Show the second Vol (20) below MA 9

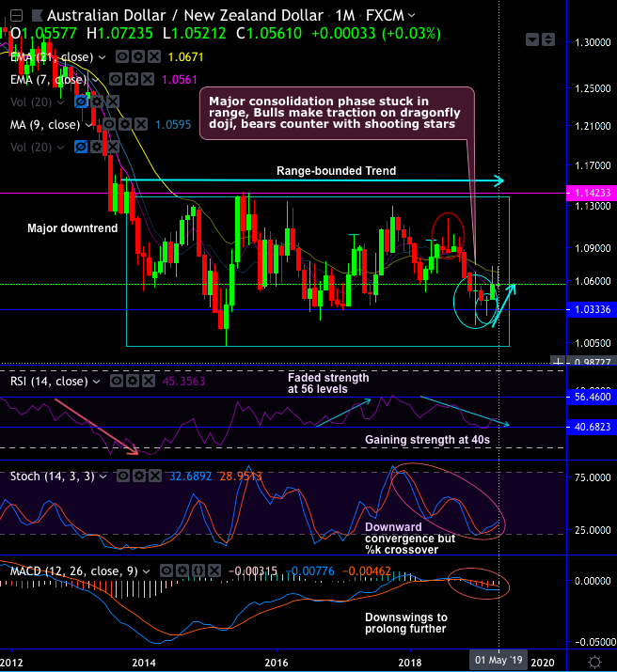pos(81,147)
